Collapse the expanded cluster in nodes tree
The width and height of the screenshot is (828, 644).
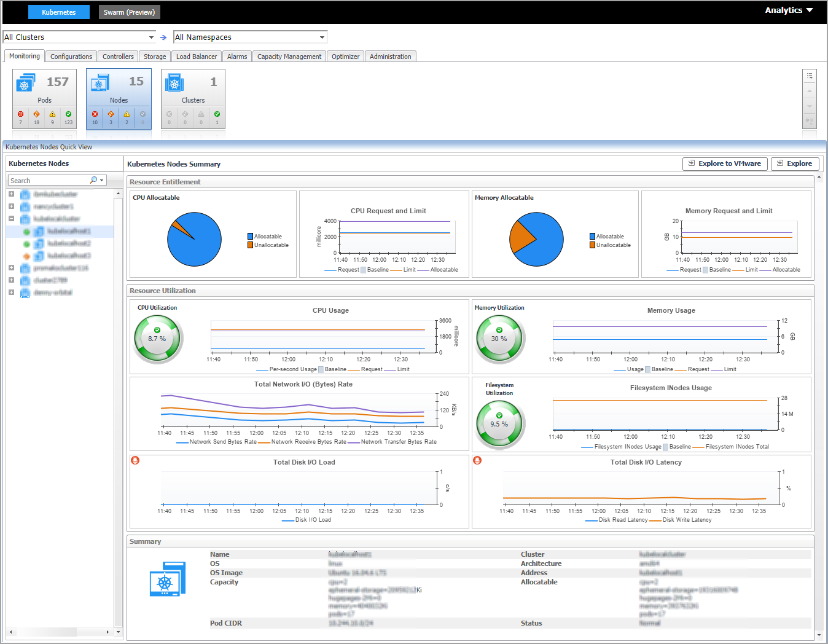coord(11,218)
